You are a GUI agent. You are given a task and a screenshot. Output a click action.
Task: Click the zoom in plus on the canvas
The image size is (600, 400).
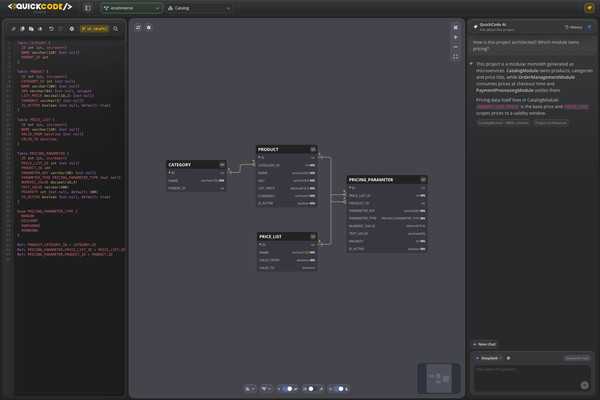(455, 37)
